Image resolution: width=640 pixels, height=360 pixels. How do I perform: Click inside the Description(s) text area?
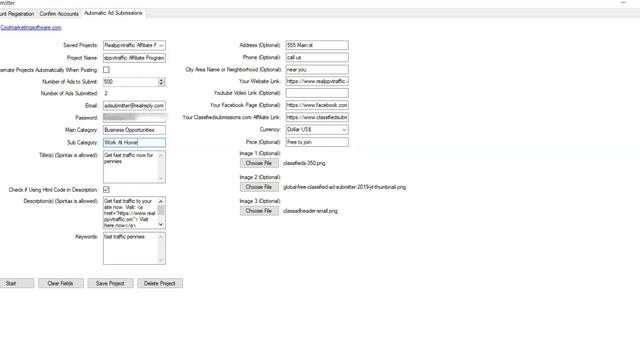[x=130, y=213]
